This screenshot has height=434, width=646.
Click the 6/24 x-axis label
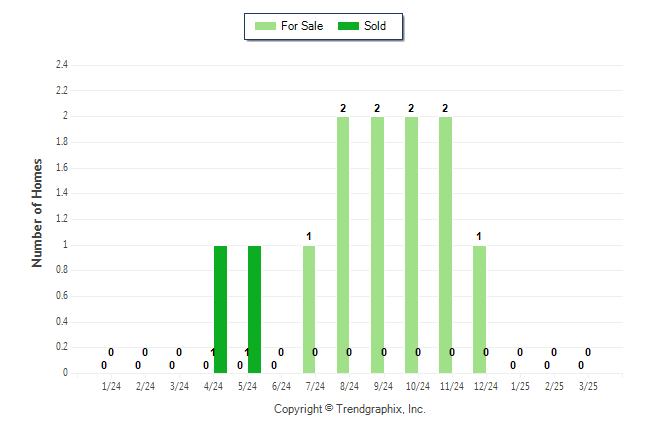click(281, 386)
